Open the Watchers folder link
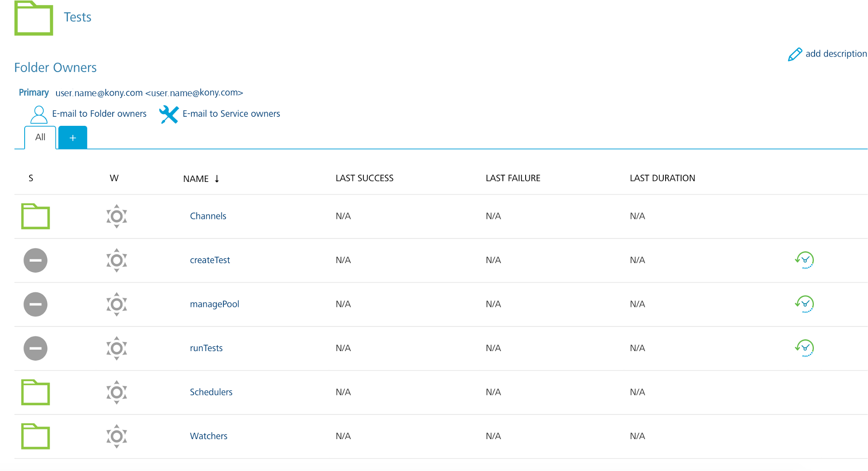868x471 pixels. [x=208, y=436]
